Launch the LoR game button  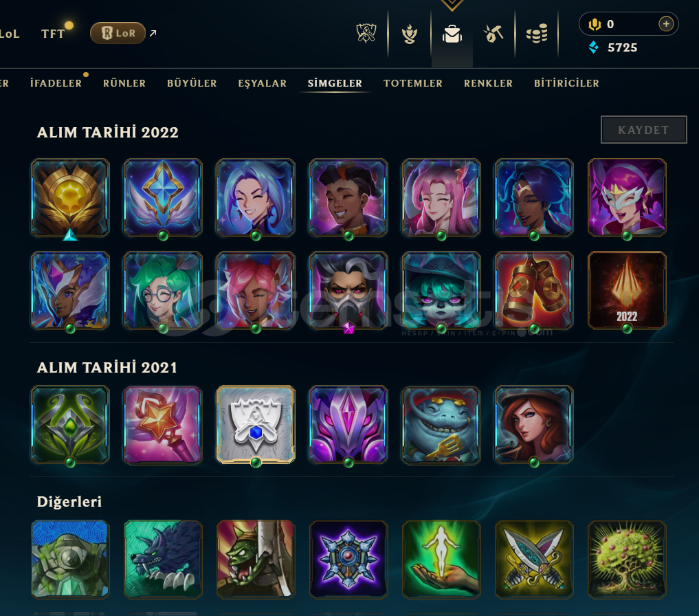click(118, 33)
